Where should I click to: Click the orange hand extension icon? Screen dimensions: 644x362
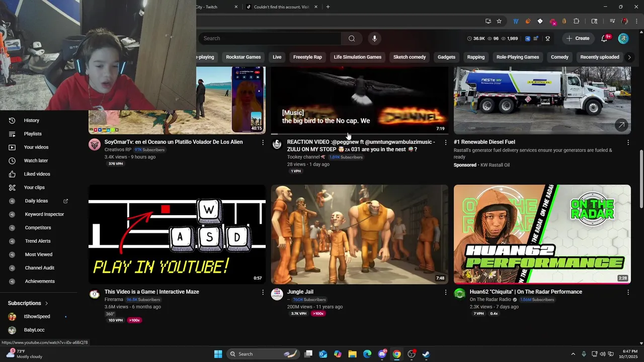click(x=528, y=21)
